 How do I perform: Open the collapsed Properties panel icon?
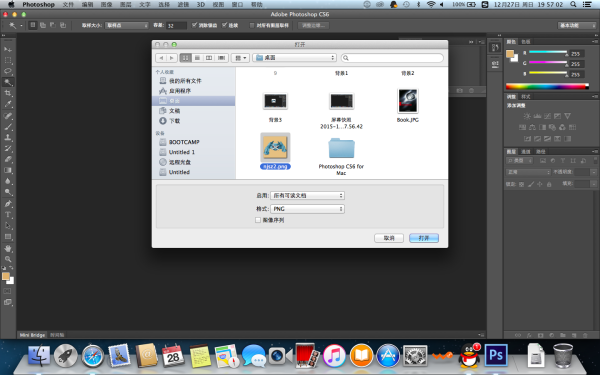click(495, 64)
